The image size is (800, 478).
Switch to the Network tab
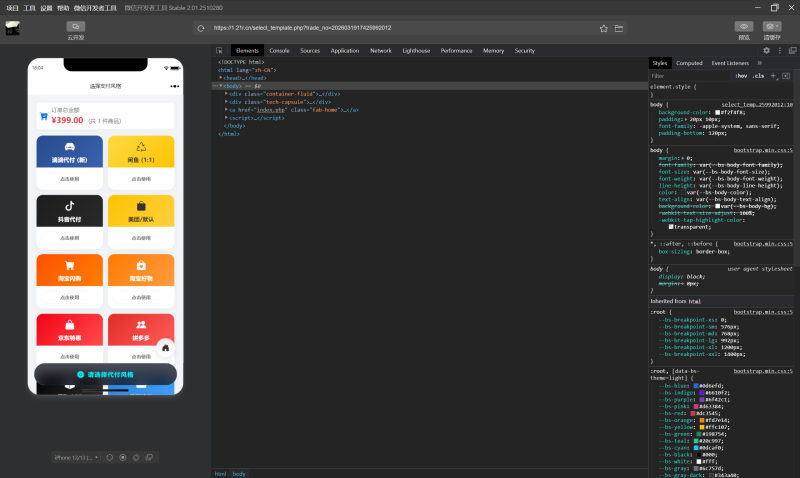tap(381, 51)
